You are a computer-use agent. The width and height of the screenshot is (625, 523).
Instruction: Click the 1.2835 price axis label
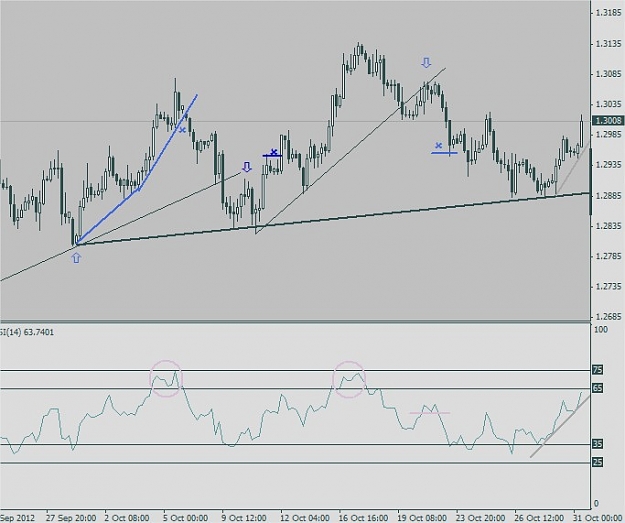click(x=608, y=226)
